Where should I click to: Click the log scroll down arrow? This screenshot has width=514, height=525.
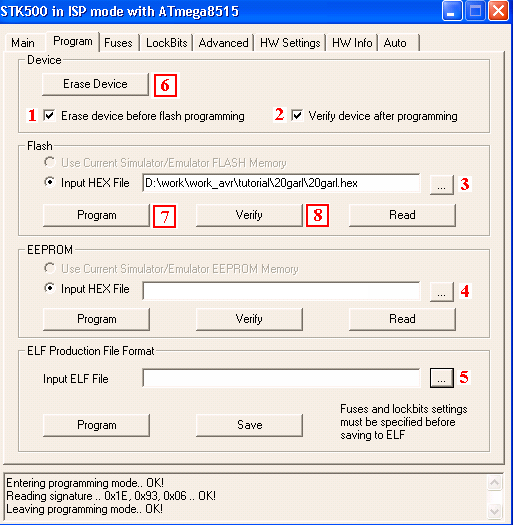point(494,511)
